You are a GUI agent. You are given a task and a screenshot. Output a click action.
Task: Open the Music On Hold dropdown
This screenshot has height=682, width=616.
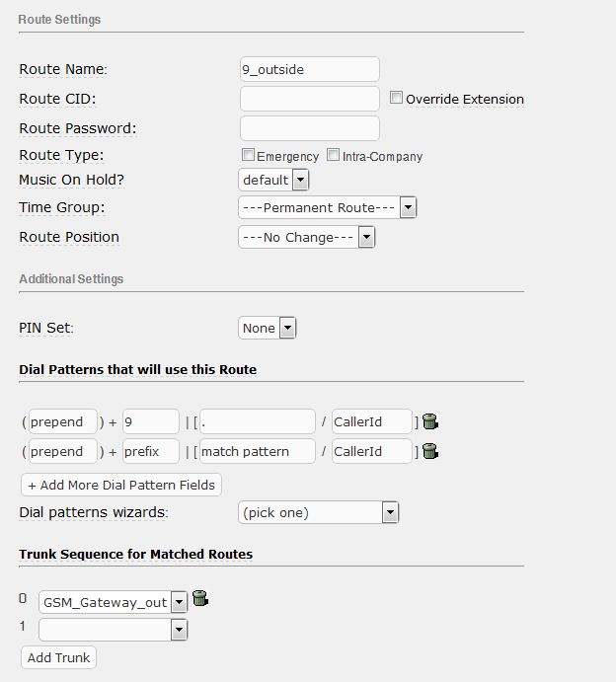[x=274, y=180]
